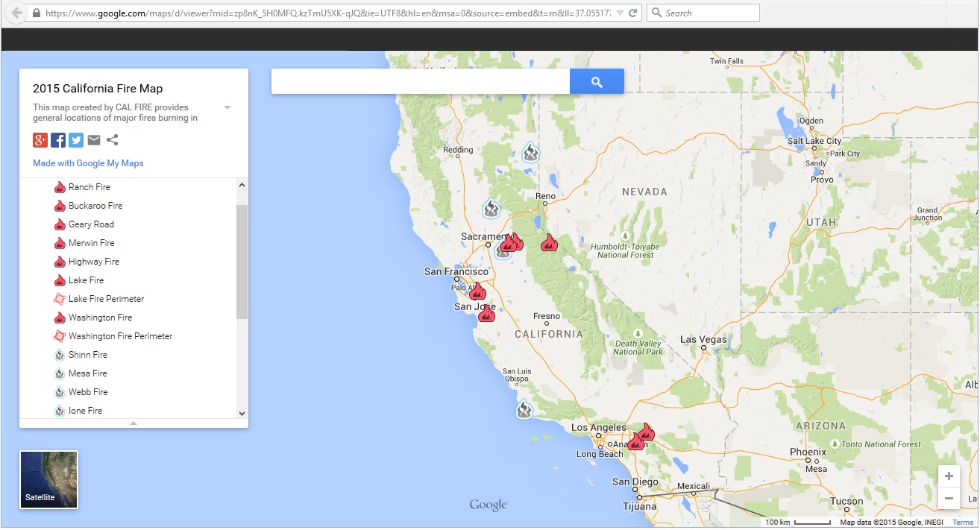Open the Terms link on map
Image resolution: width=980 pixels, height=530 pixels.
[x=962, y=523]
